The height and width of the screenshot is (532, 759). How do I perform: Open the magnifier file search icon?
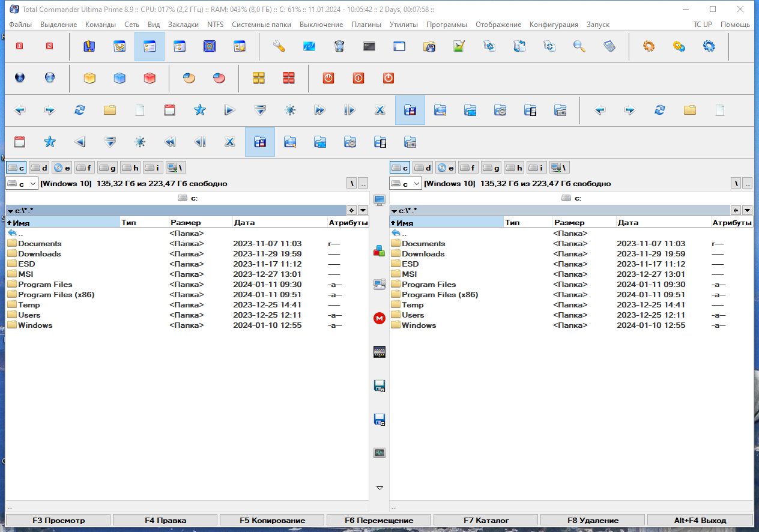point(579,46)
